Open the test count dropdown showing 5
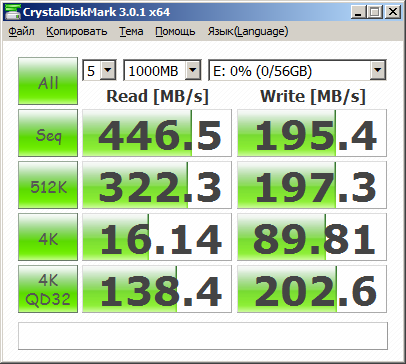Viewport: 406px width, 364px height. tap(99, 70)
